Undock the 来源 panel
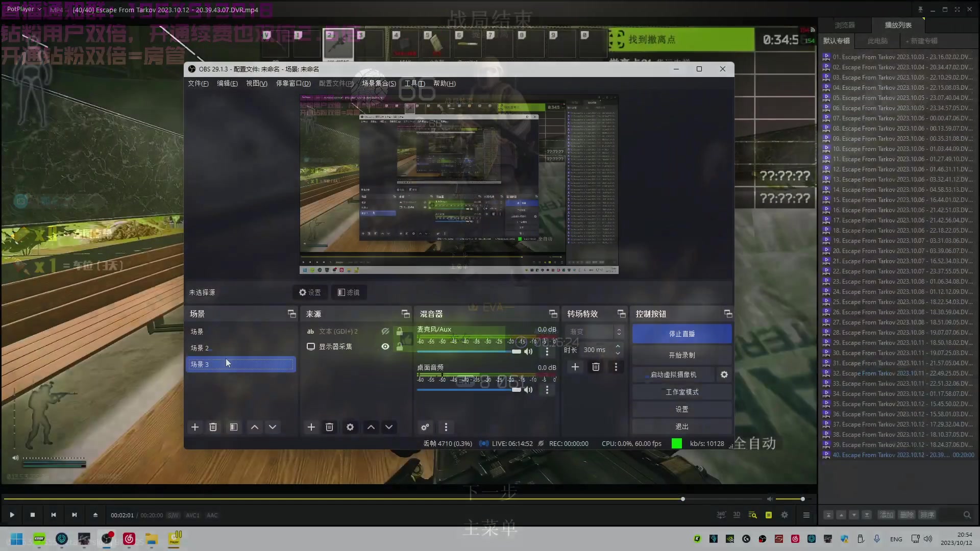980x551 pixels. (405, 314)
